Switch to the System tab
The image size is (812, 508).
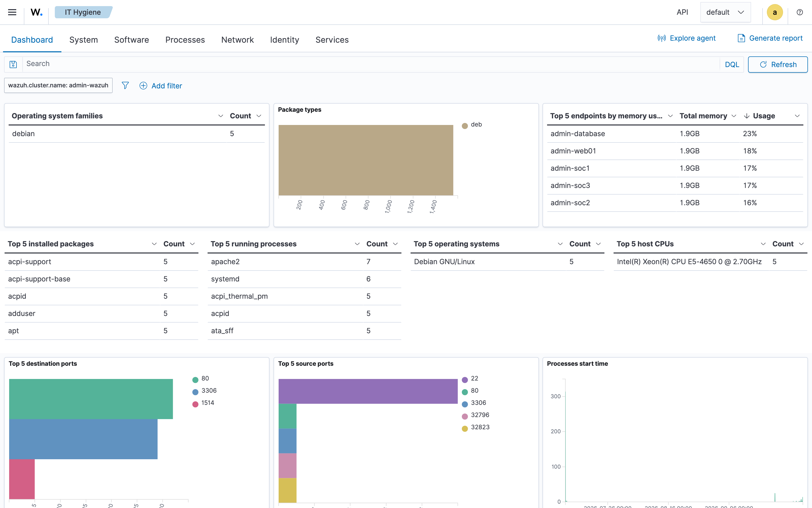[83, 40]
